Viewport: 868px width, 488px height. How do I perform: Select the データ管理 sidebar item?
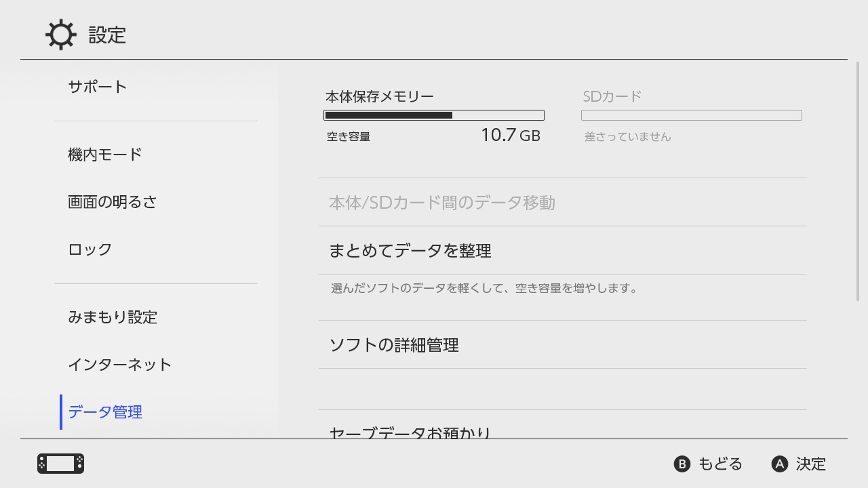105,412
